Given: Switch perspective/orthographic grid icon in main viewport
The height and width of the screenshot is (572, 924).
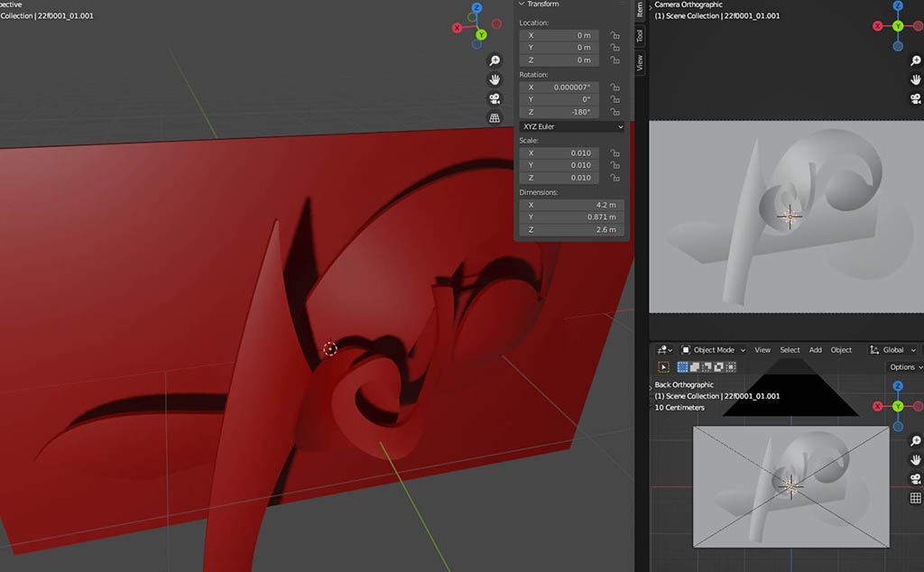Looking at the screenshot, I should 494,118.
